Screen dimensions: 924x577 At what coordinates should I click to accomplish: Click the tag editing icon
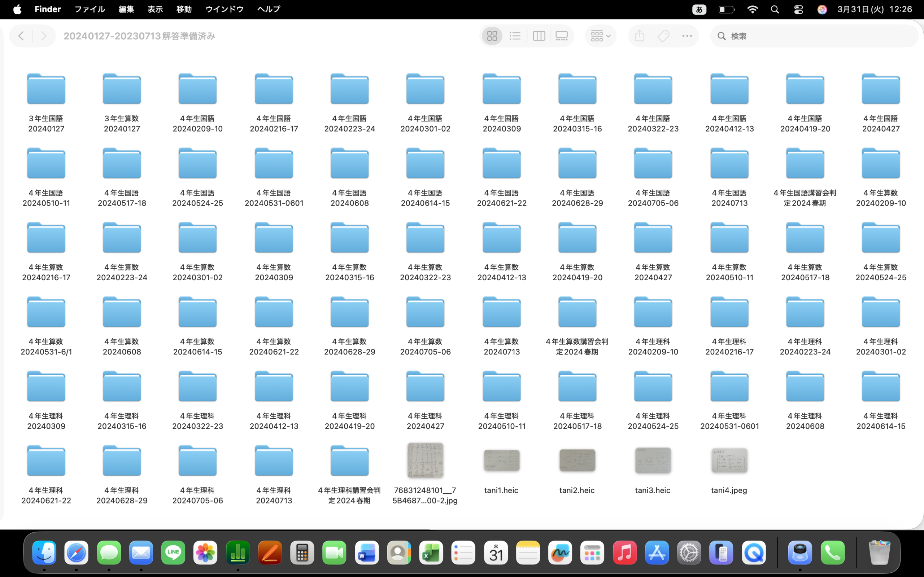[663, 36]
